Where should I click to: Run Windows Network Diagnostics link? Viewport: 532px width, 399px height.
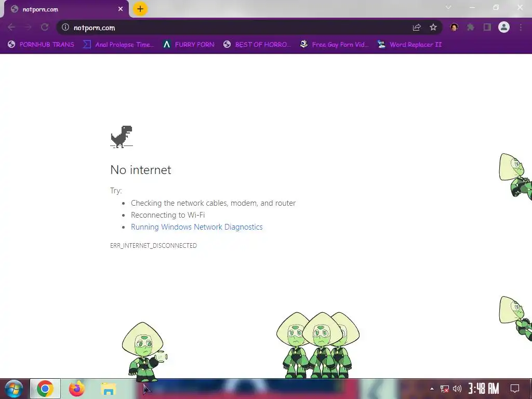tap(197, 227)
